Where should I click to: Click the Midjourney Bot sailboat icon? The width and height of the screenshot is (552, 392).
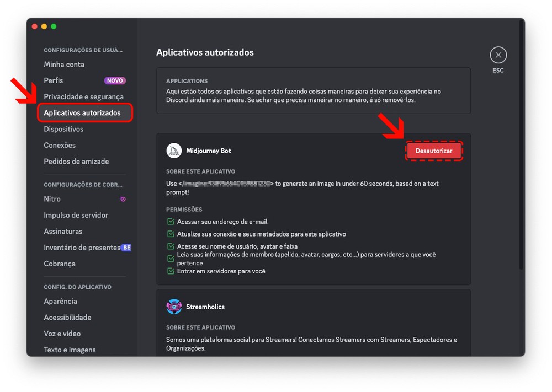pos(174,151)
